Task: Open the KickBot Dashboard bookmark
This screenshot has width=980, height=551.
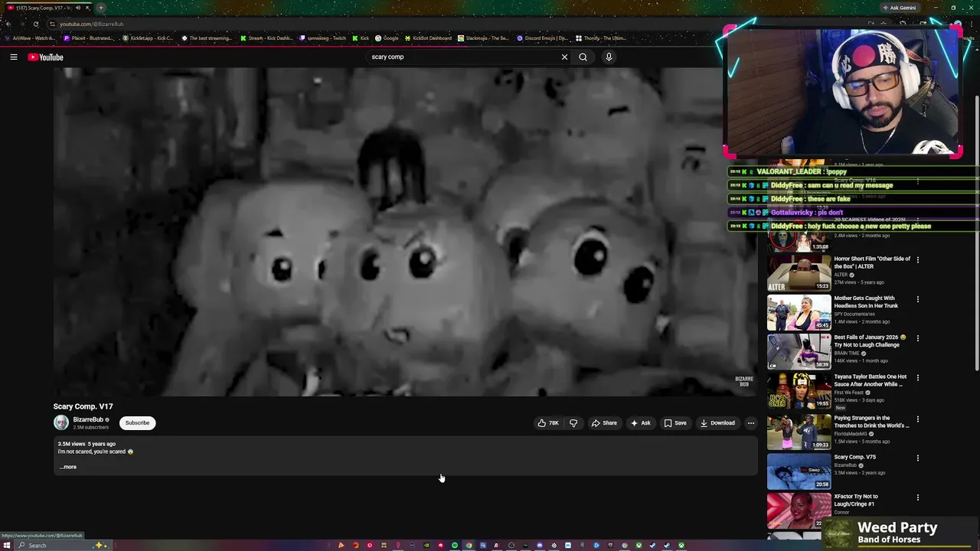Action: pos(428,38)
